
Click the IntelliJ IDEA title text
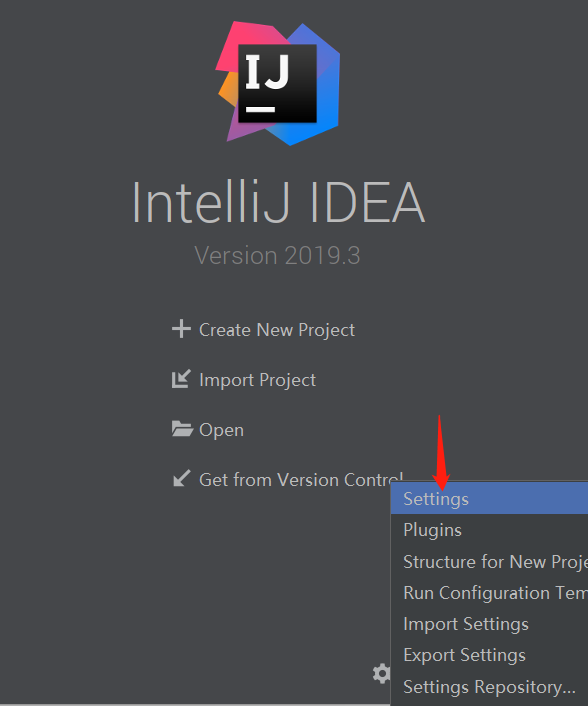(x=278, y=202)
